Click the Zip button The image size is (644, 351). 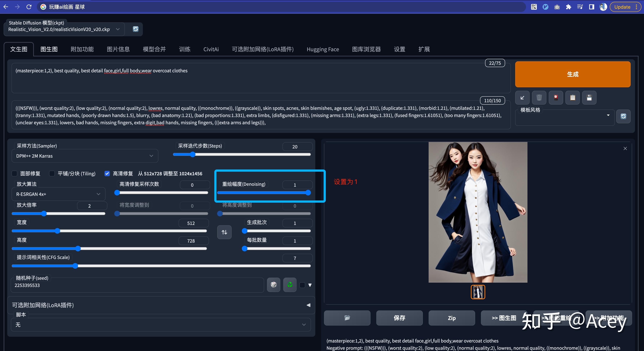(x=452, y=318)
